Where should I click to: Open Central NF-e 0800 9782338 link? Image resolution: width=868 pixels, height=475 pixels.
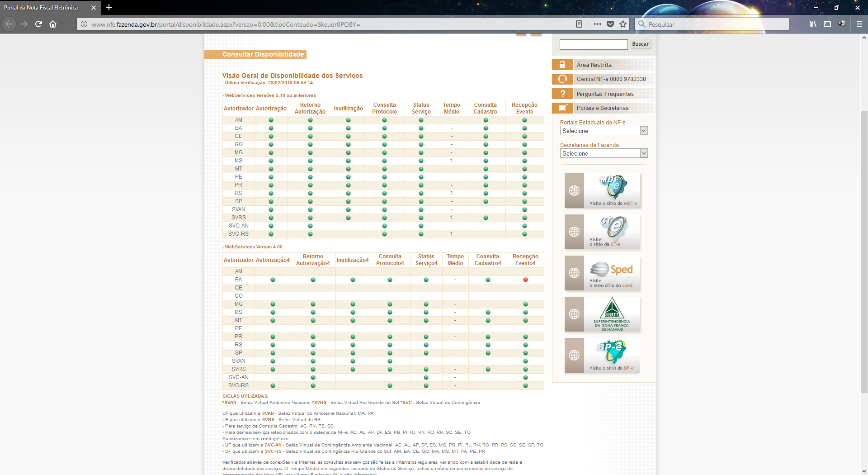[x=611, y=79]
